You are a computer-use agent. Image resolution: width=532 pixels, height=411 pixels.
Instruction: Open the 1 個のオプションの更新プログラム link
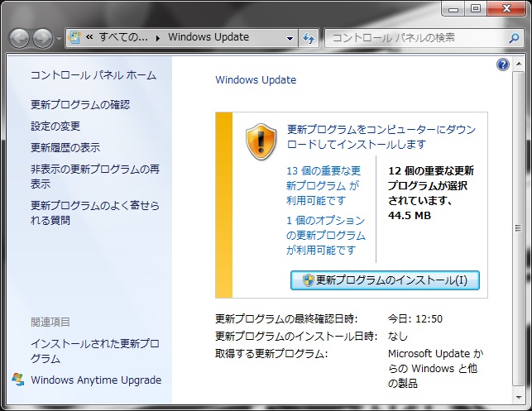[326, 236]
